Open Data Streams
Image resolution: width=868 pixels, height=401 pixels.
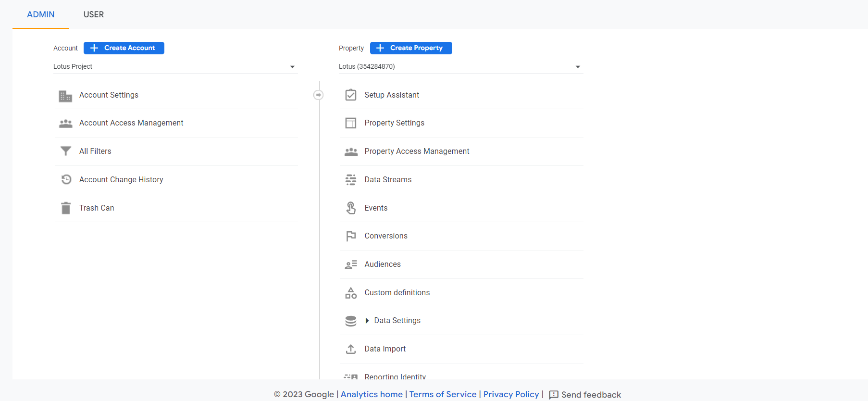388,180
